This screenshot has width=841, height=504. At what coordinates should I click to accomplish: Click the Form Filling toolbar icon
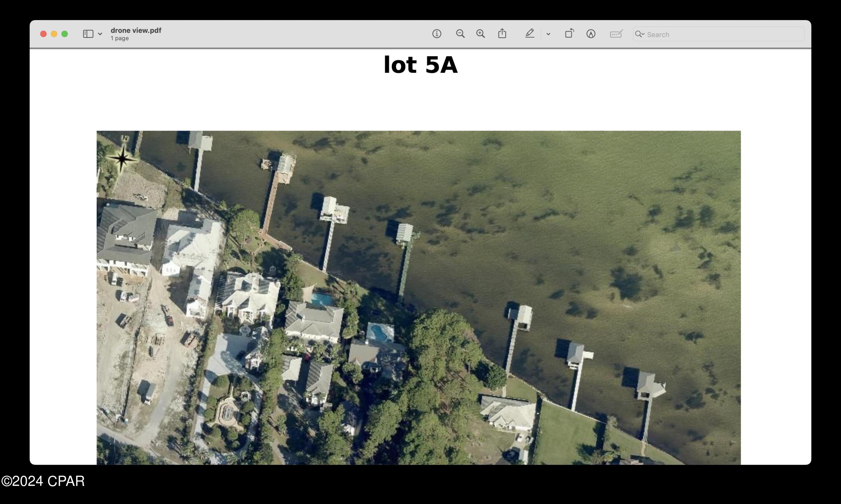point(616,34)
